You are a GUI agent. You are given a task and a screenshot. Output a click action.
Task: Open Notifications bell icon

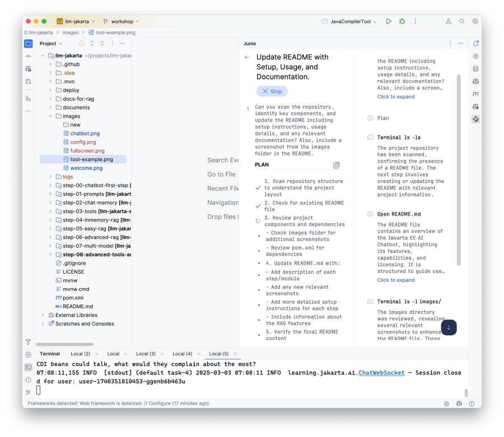475,44
